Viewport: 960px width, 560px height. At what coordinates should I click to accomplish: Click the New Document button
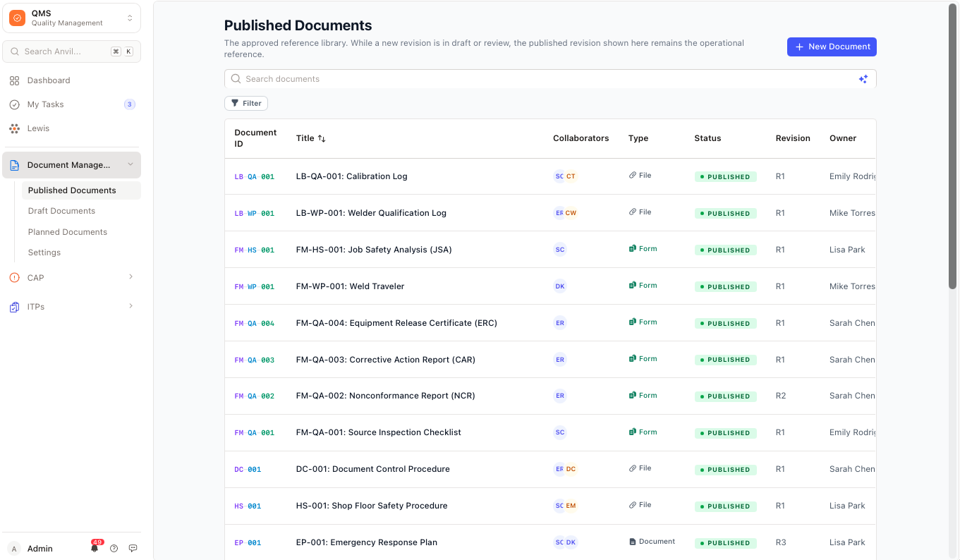[x=832, y=47]
